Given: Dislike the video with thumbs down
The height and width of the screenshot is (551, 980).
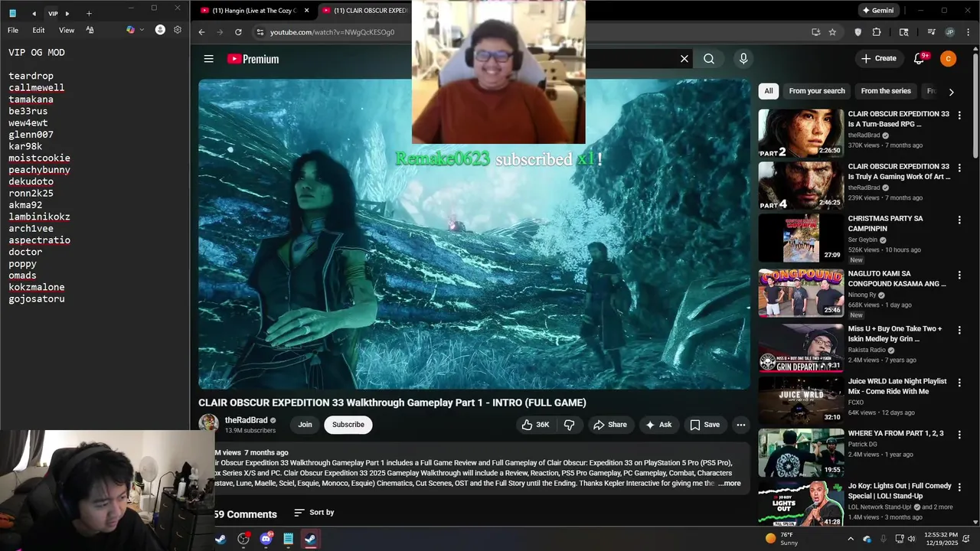Looking at the screenshot, I should pyautogui.click(x=569, y=425).
